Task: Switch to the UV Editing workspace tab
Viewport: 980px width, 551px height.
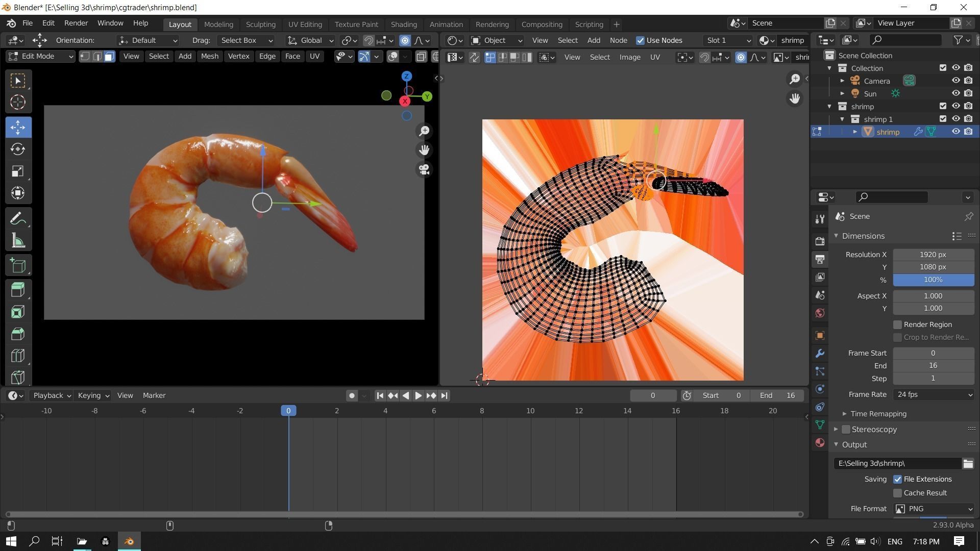Action: pyautogui.click(x=305, y=24)
